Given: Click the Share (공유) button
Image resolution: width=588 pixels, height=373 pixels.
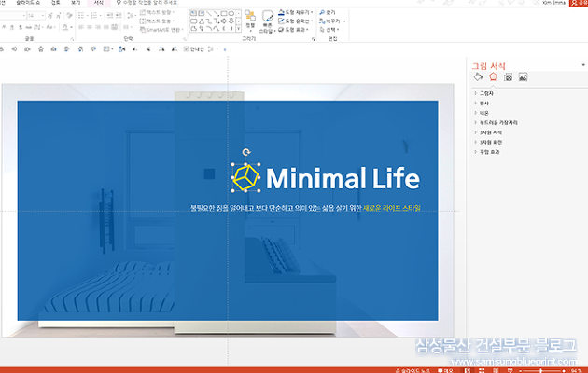Looking at the screenshot, I should click(579, 3).
